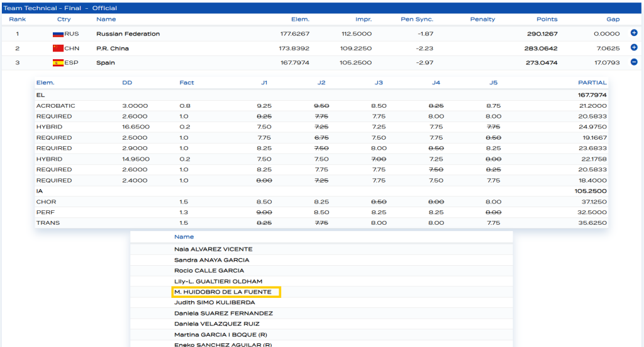Click the EL partial total 167.7974
The height and width of the screenshot is (347, 644).
pos(592,95)
